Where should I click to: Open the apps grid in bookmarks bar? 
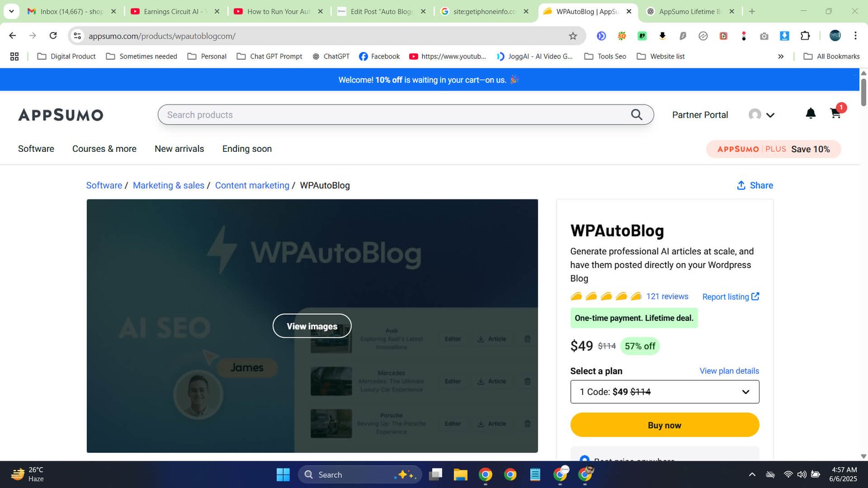15,56
